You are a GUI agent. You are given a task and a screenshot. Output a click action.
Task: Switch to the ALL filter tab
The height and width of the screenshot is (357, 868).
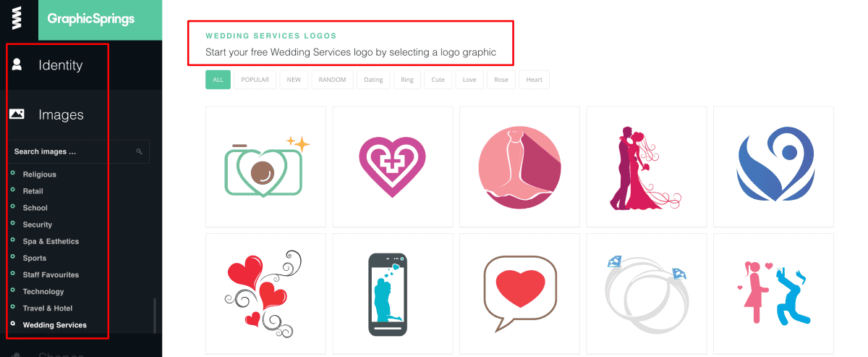(218, 80)
